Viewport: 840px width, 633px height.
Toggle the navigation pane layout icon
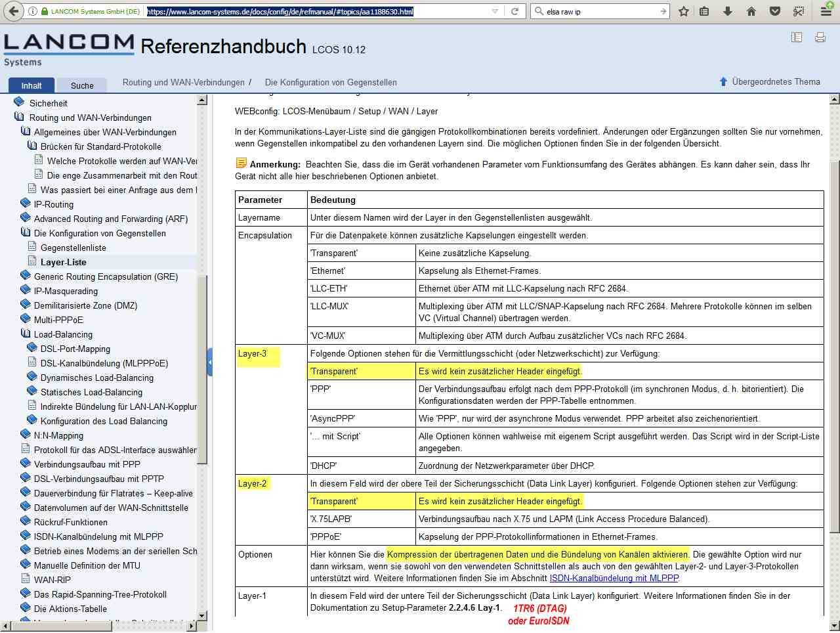coord(797,37)
